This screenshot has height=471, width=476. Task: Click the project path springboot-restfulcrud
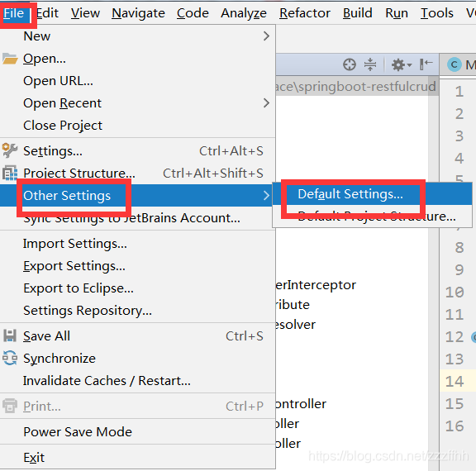(x=356, y=87)
